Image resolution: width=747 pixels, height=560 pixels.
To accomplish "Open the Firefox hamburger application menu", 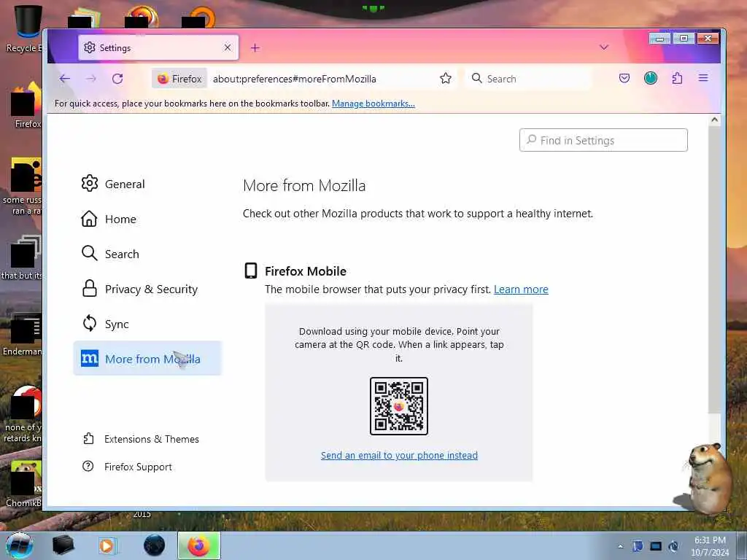I will coord(703,78).
